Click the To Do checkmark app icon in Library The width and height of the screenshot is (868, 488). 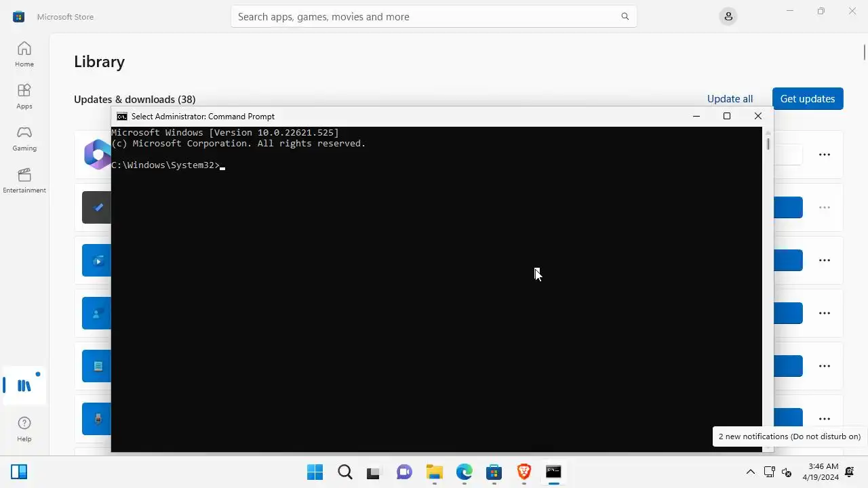[96, 207]
